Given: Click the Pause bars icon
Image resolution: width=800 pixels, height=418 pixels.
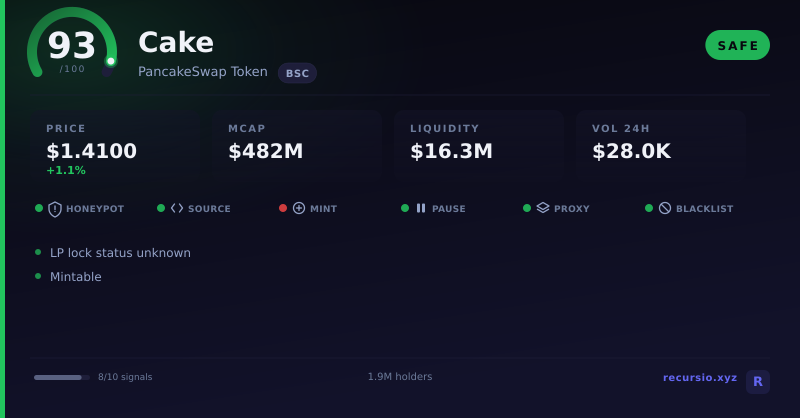Looking at the screenshot, I should click(421, 208).
